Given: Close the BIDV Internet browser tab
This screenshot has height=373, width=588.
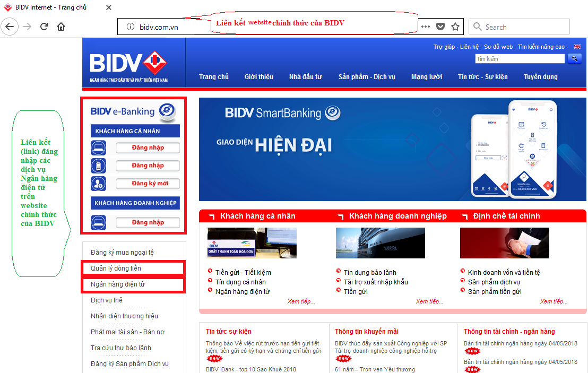Looking at the screenshot, I should [x=109, y=7].
